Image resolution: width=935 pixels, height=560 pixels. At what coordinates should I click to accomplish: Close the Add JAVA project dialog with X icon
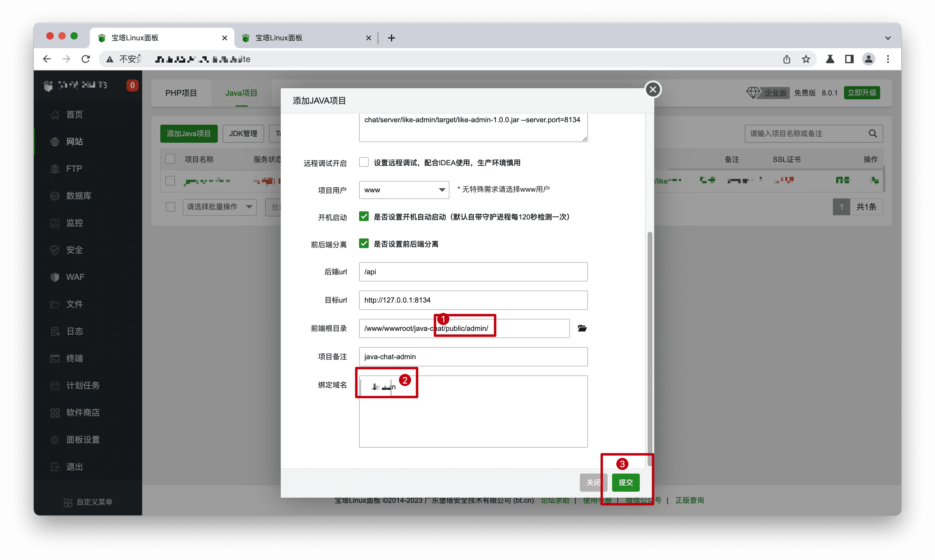(x=653, y=89)
